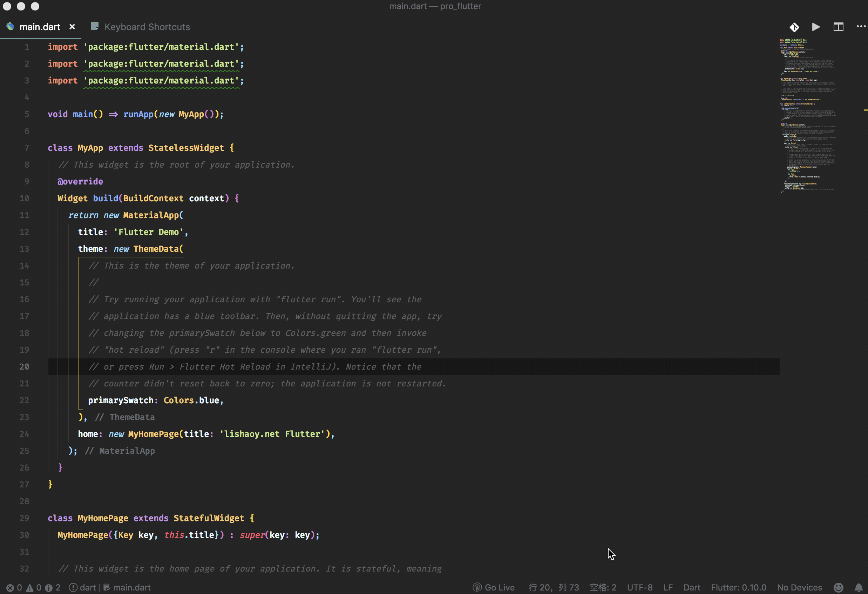The image size is (868, 594).
Task: Run code with the play button
Action: (816, 27)
